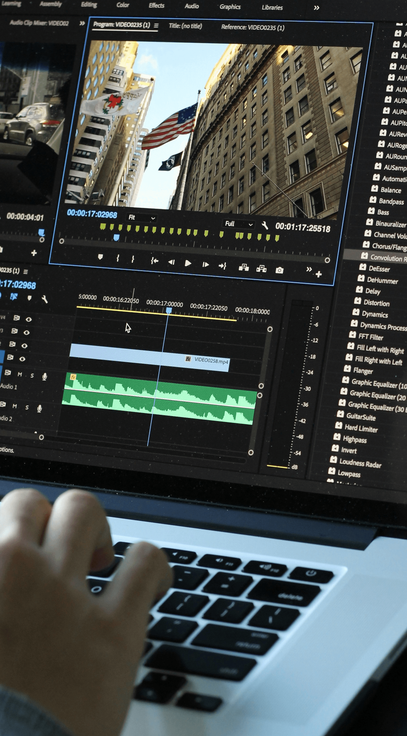Select the VIDEO0258.mp4 clip in timeline
407x736 pixels.
pos(149,357)
